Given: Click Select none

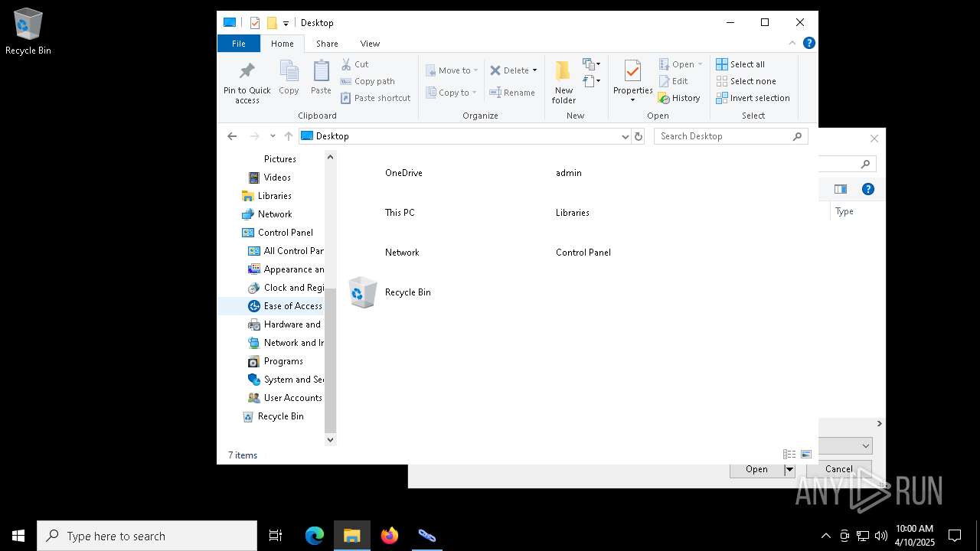Looking at the screenshot, I should pos(746,81).
